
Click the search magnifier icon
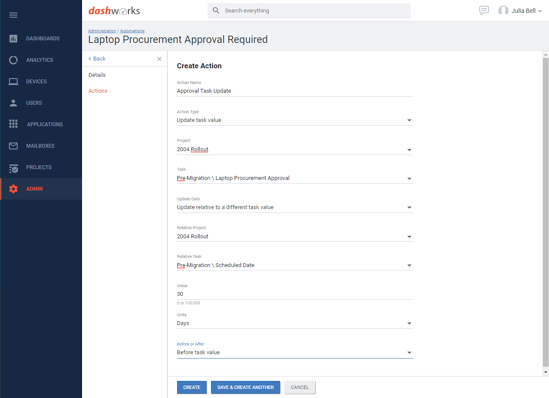(216, 11)
